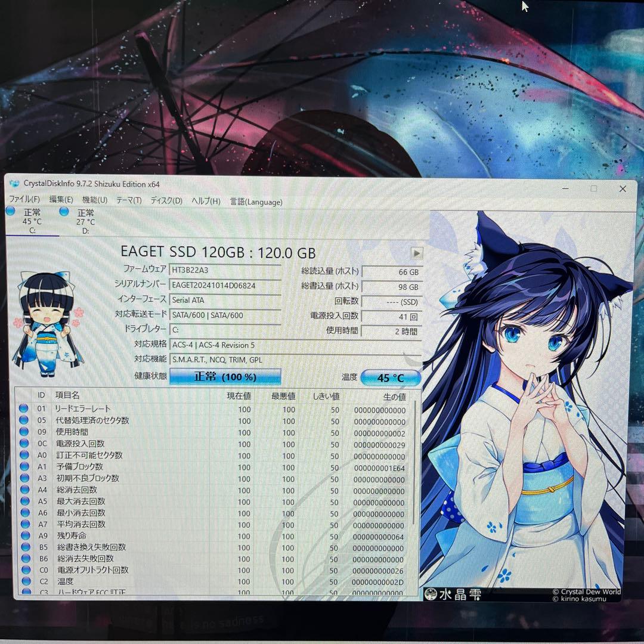The width and height of the screenshot is (644, 644).
Task: Click the rotation rate value ---- (SSD)
Action: click(x=391, y=302)
